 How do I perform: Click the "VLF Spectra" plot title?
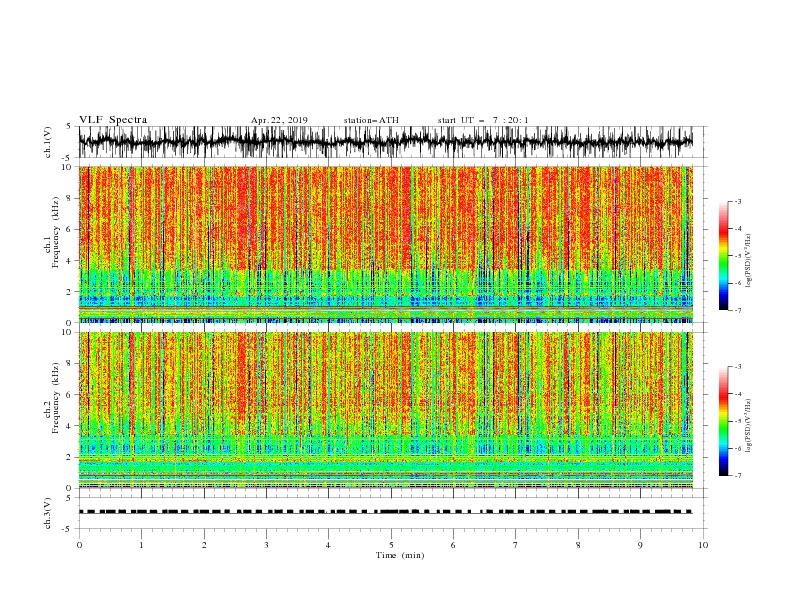click(113, 120)
